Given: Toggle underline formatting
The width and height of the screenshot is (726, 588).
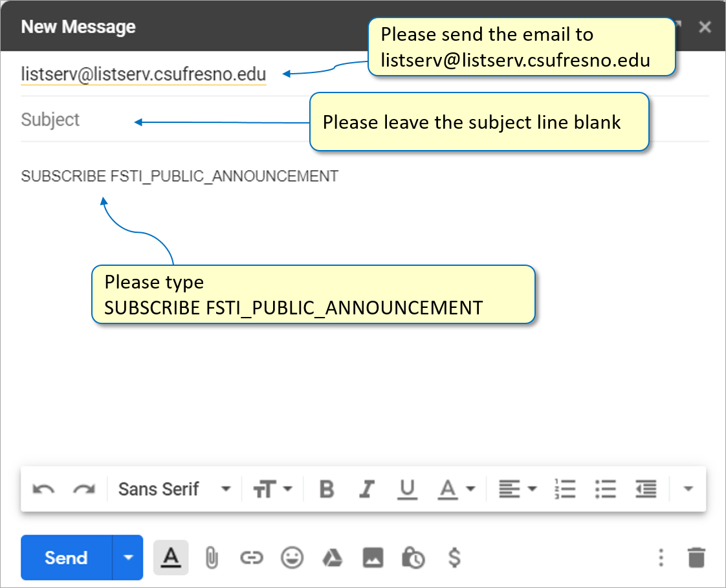Looking at the screenshot, I should (x=407, y=489).
